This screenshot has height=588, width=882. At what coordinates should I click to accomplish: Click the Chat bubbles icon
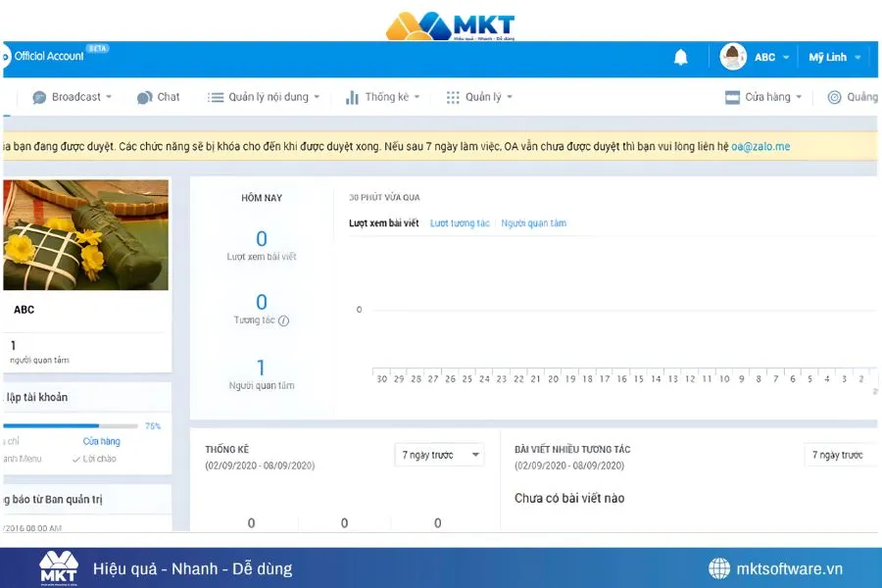pyautogui.click(x=144, y=97)
